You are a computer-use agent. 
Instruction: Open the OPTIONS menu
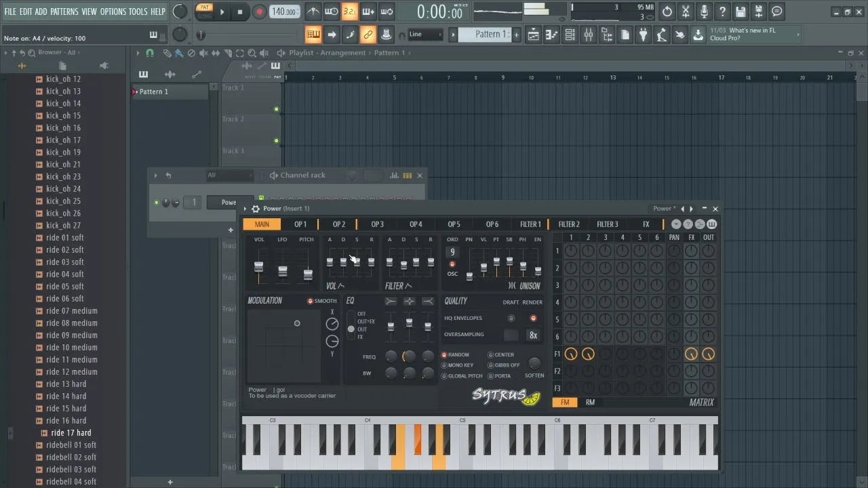pyautogui.click(x=113, y=12)
